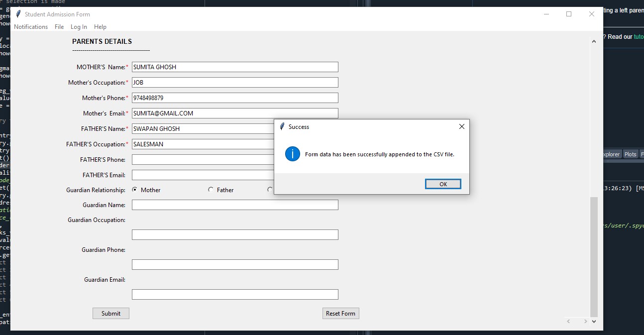Switch to the Plots tab in Spyder
This screenshot has height=335, width=644.
(630, 154)
